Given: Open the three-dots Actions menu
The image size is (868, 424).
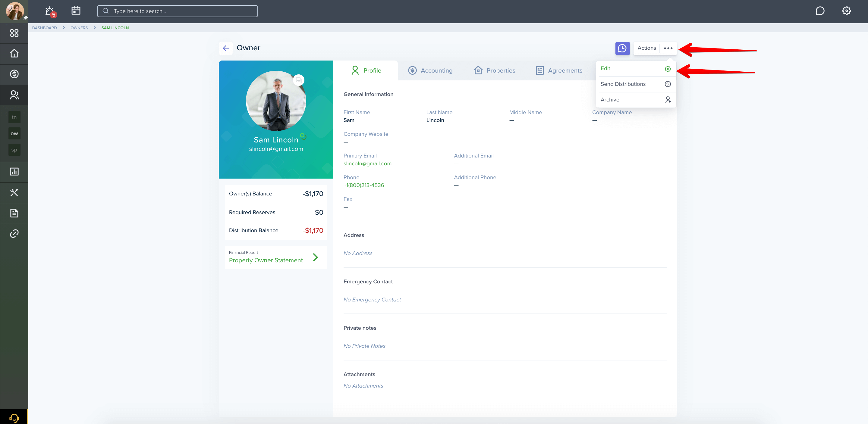Looking at the screenshot, I should (x=668, y=48).
